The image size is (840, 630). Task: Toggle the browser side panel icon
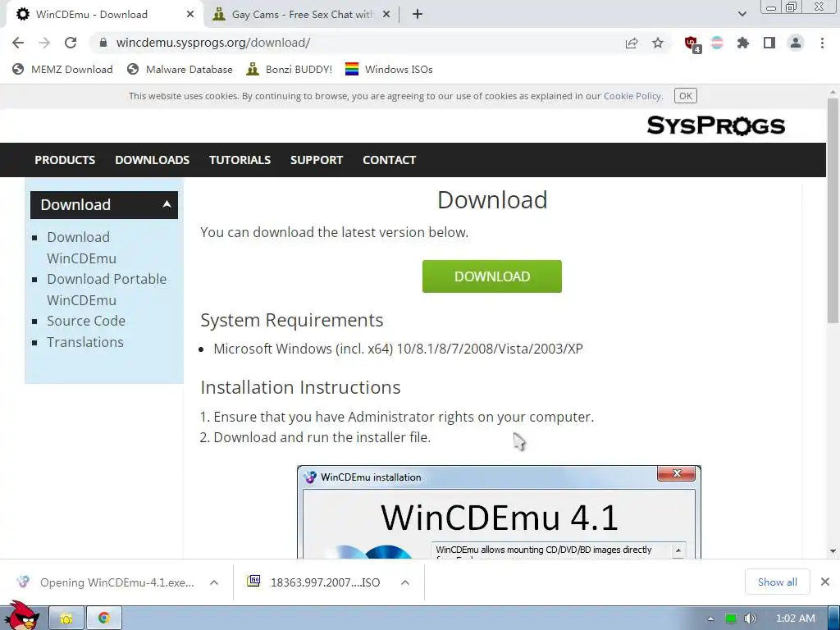click(x=769, y=43)
